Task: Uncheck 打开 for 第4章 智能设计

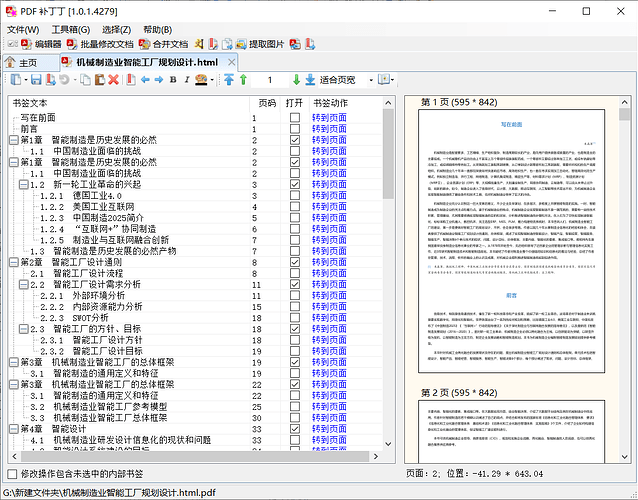Action: [295, 429]
